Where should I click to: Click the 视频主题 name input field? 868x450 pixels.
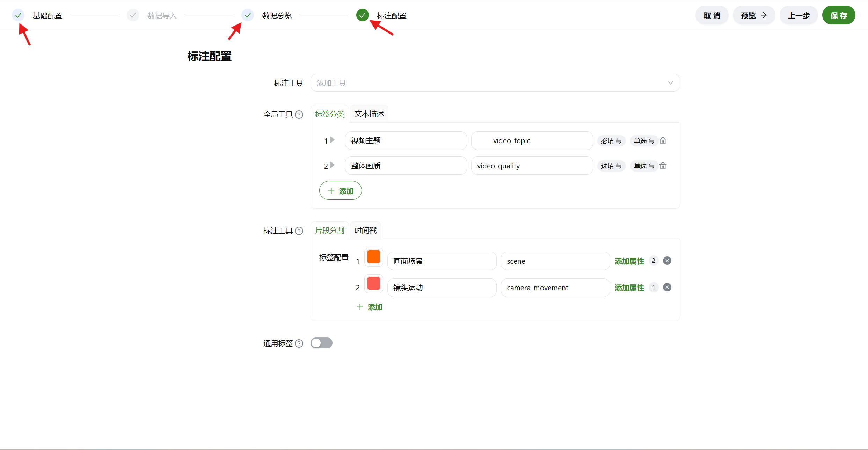click(406, 140)
